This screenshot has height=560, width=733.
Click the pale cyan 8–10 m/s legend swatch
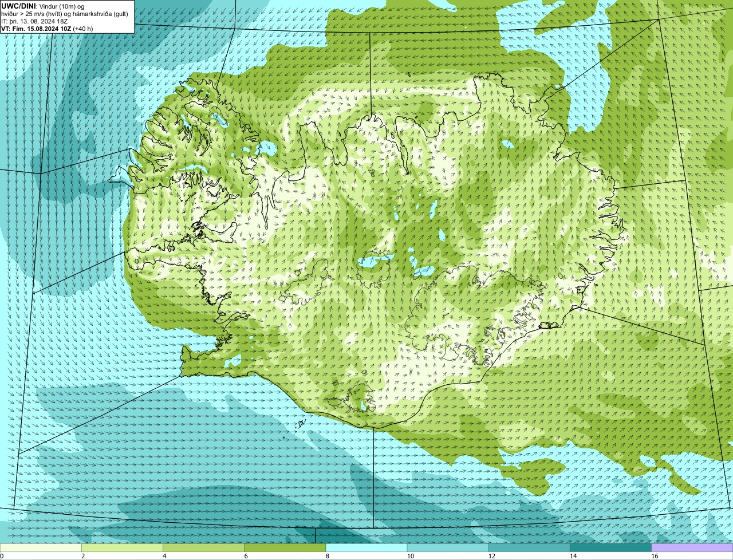click(366, 547)
